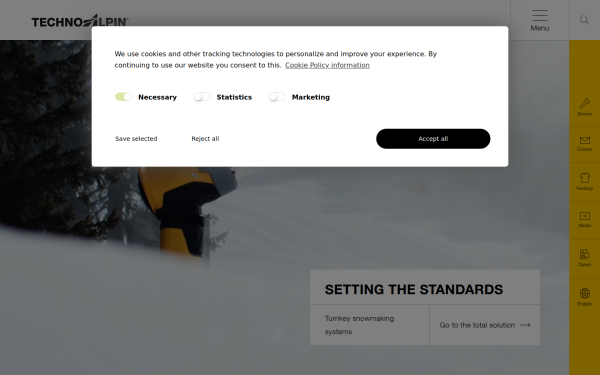Click the Necessary label text
This screenshot has width=600, height=375.
coord(157,97)
